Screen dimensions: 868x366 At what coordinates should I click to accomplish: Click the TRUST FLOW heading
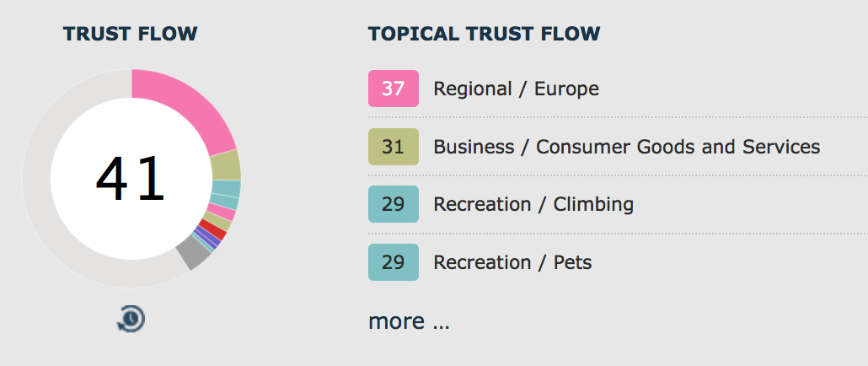pyautogui.click(x=130, y=34)
